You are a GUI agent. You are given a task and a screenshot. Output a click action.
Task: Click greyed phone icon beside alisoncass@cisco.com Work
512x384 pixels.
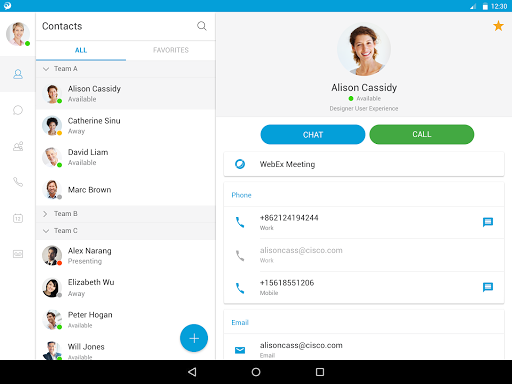pyautogui.click(x=240, y=255)
